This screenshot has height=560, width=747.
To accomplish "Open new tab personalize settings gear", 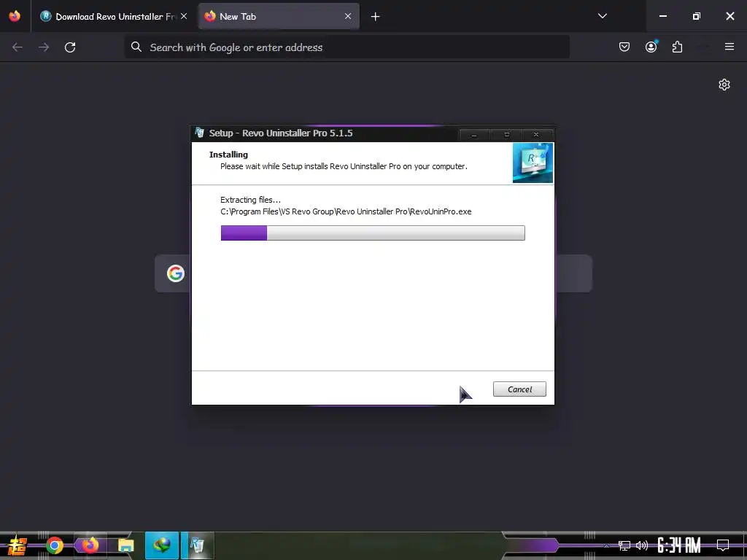I will [724, 85].
